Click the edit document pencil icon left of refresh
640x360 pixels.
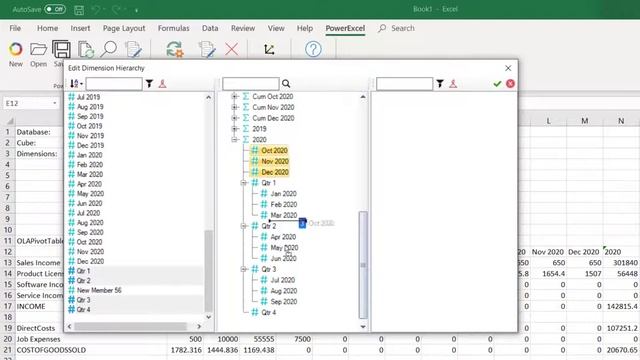click(x=133, y=49)
